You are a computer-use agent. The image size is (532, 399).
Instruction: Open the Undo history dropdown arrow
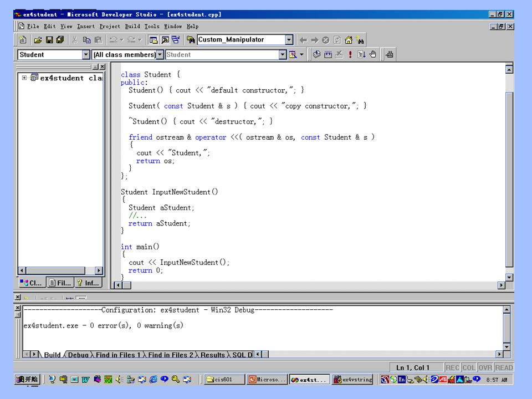coord(122,40)
